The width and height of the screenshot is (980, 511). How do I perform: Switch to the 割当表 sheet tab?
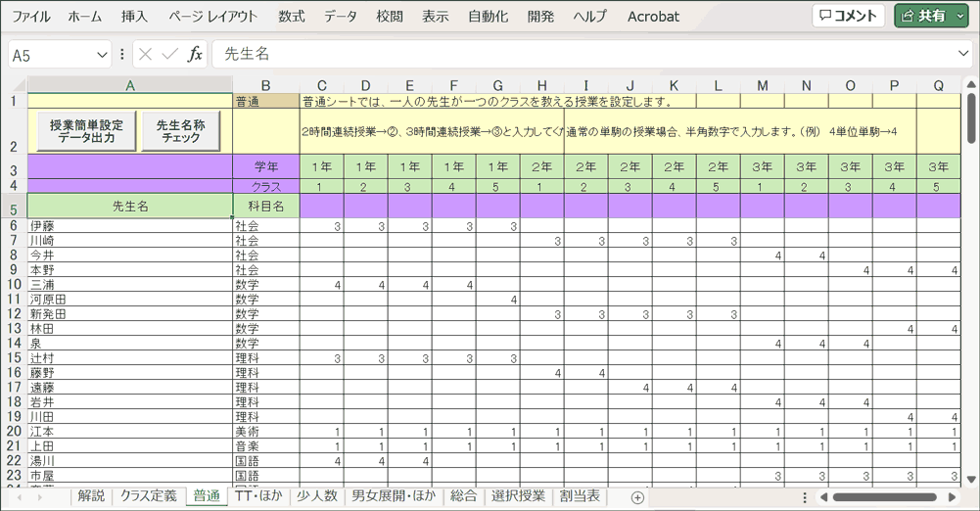(x=580, y=496)
